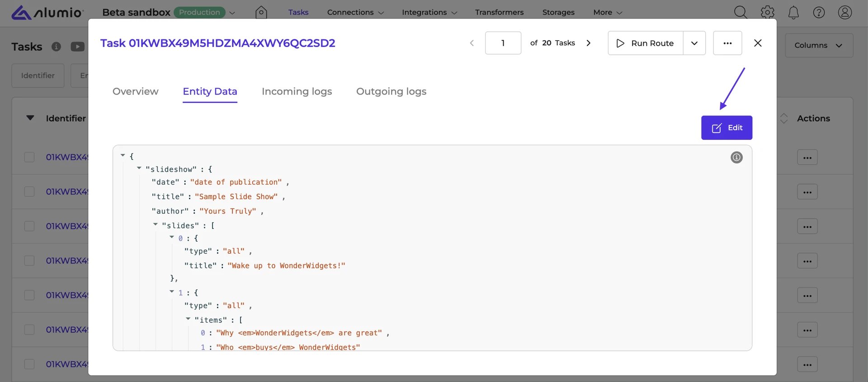
Task: Select checkbox of seventh task row
Action: pos(29,364)
